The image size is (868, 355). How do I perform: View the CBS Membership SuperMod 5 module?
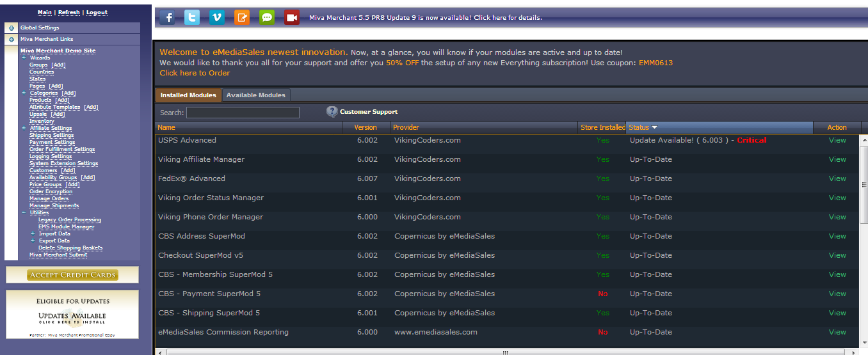[837, 274]
